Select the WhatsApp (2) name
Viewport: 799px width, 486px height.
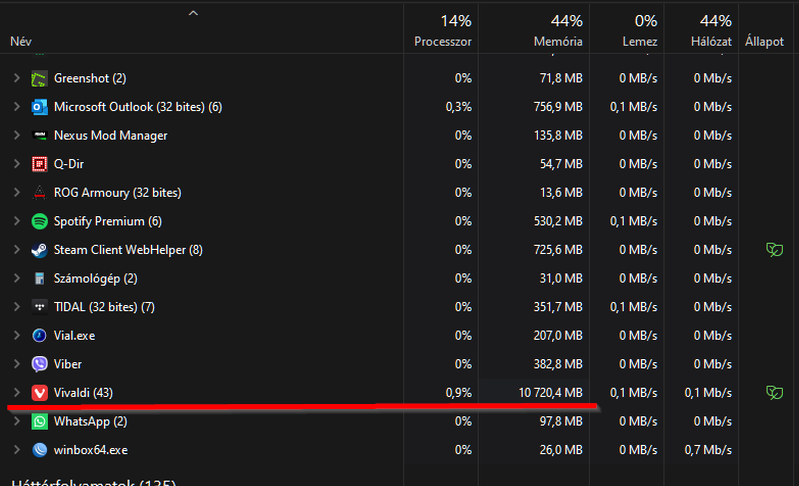point(90,421)
